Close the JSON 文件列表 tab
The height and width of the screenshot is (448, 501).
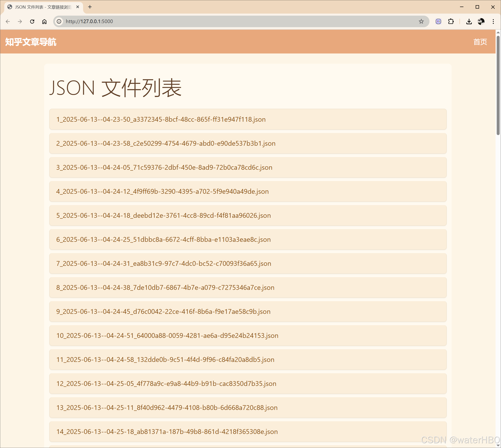coord(78,7)
